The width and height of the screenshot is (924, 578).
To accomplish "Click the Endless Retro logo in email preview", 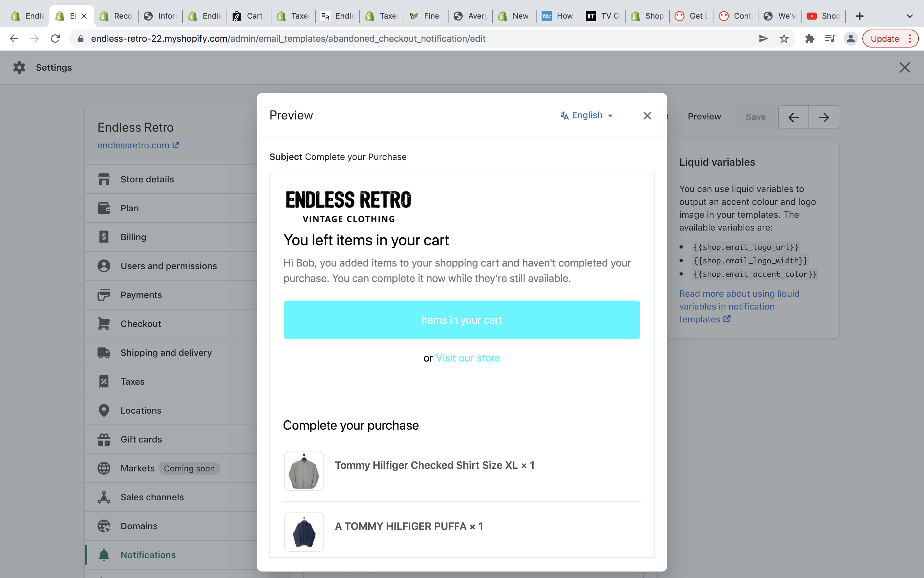I will tap(348, 206).
